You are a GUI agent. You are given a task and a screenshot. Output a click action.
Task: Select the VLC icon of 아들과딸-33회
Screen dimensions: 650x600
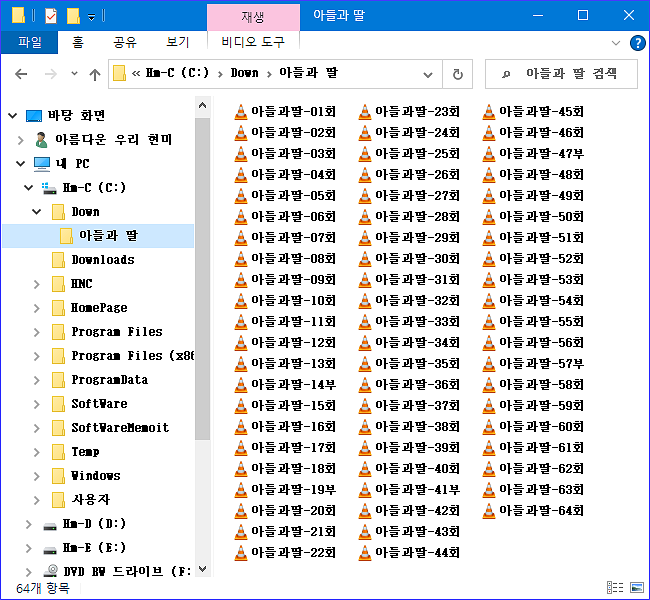365,322
